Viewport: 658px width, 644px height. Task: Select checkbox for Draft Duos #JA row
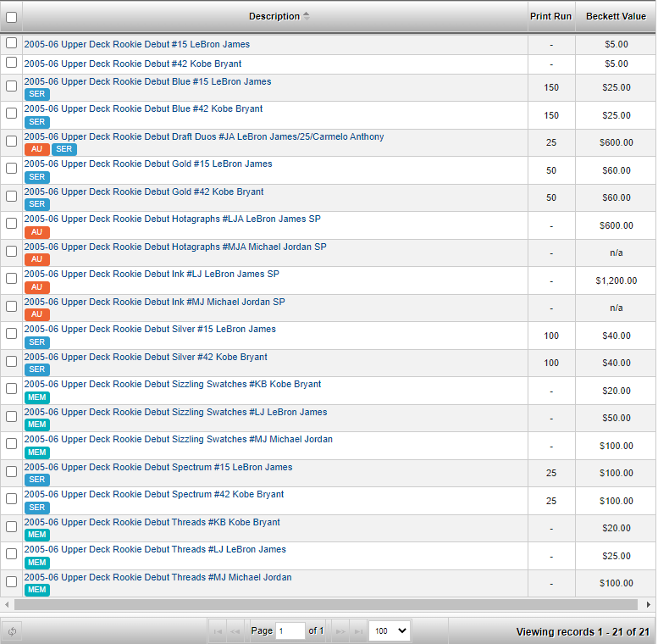click(x=11, y=141)
